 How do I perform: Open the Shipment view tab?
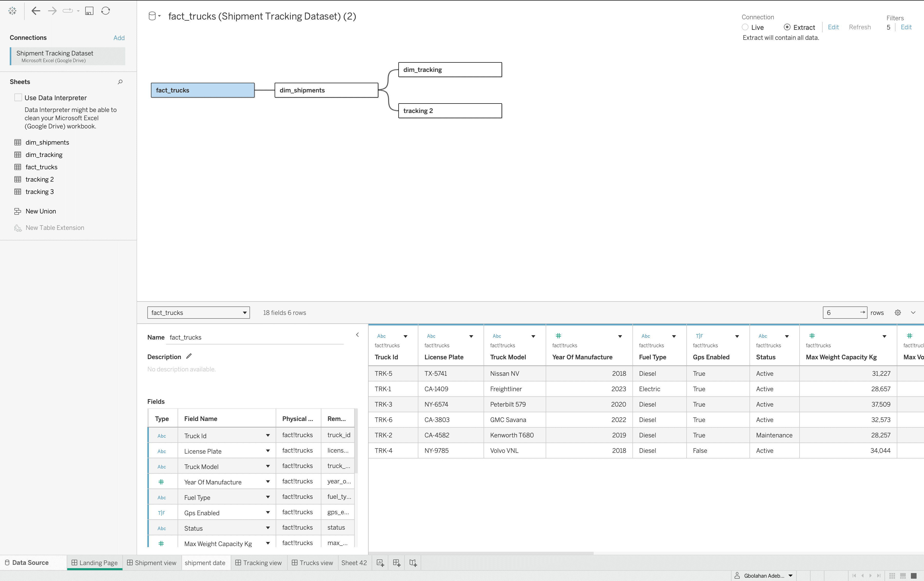coord(152,563)
